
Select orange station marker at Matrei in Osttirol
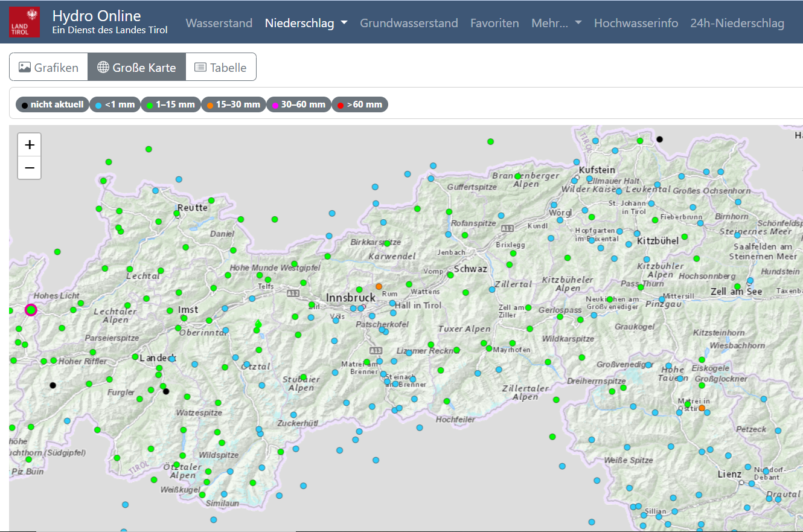tap(702, 408)
